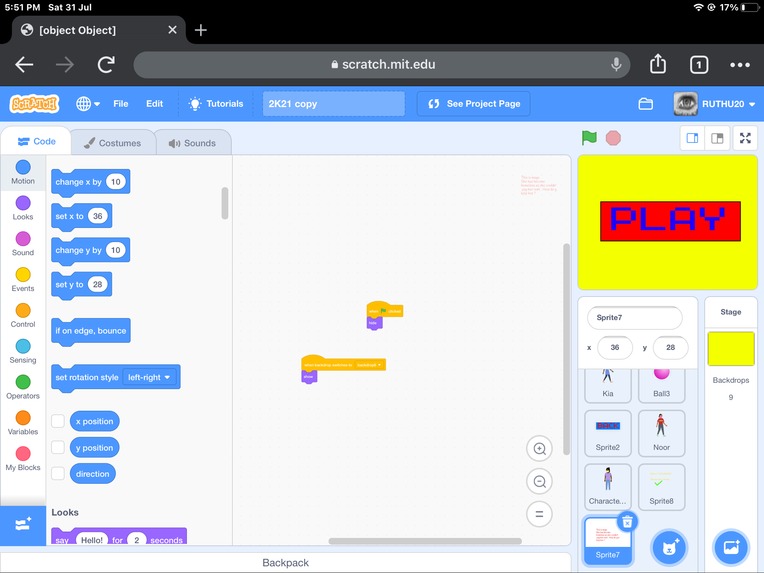Viewport: 764px width, 573px height.
Task: Switch to the Costumes tab
Action: pos(113,143)
